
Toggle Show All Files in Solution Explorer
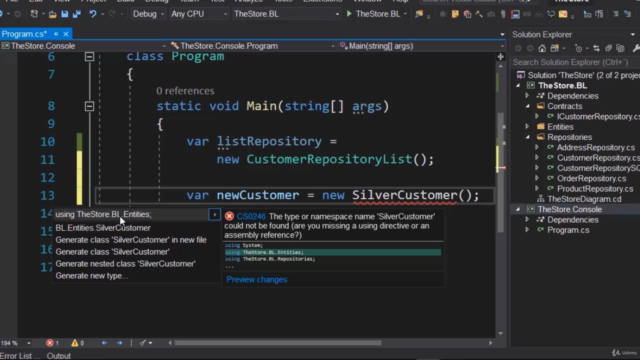pyautogui.click(x=621, y=49)
